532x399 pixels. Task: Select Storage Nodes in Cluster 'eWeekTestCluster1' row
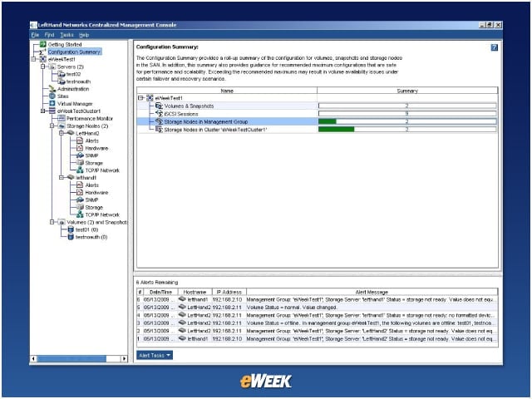pos(318,130)
